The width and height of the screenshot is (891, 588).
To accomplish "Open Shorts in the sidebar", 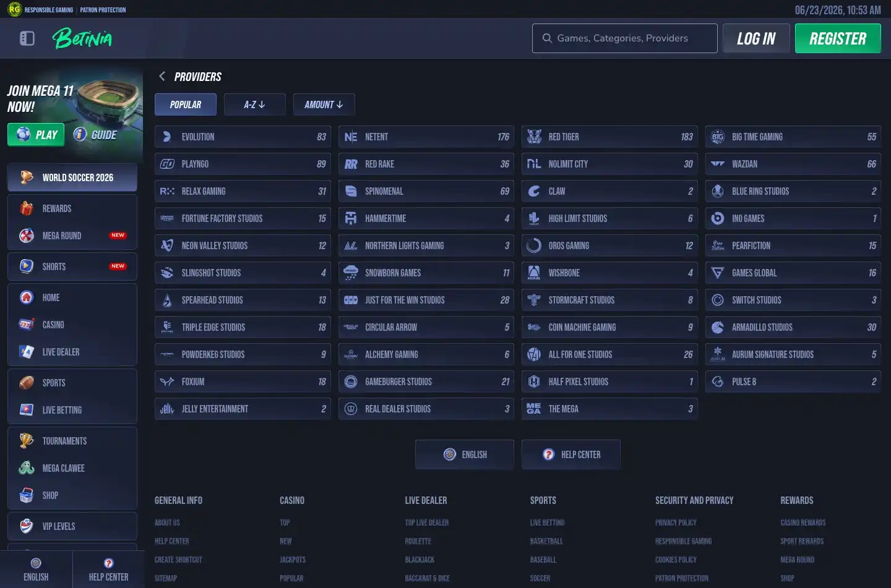I will tap(72, 266).
